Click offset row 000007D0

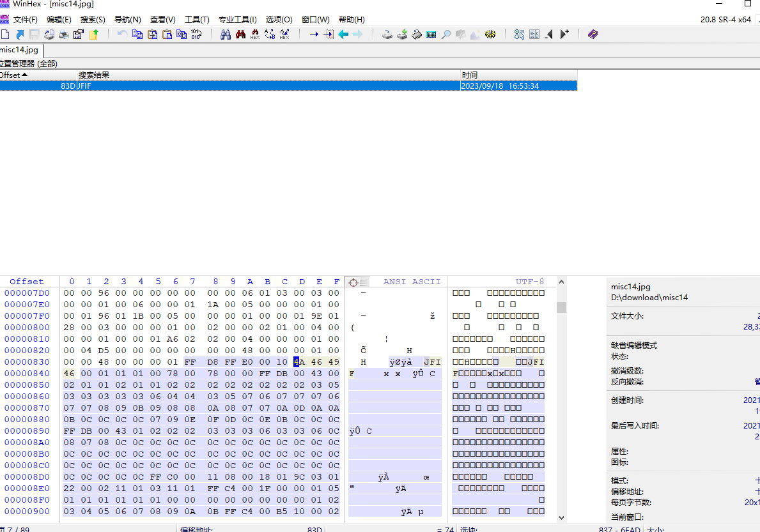[27, 293]
